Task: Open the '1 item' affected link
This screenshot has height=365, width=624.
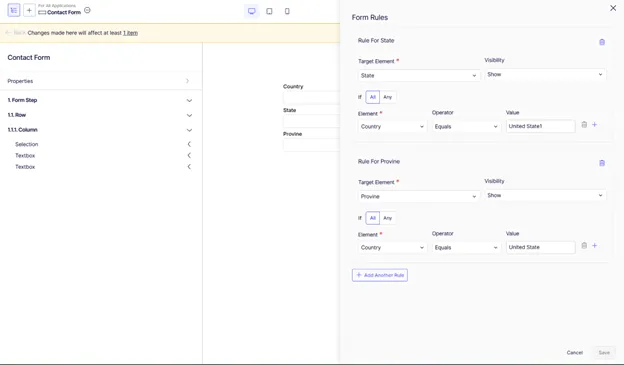Action: coord(131,33)
